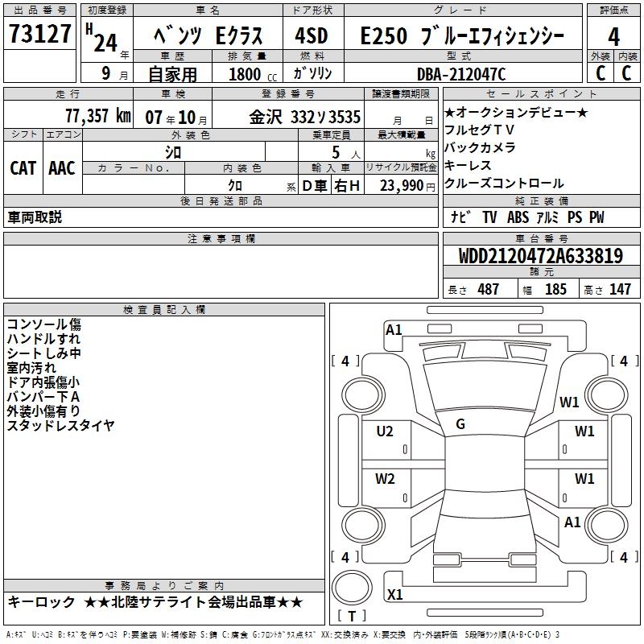Select the interior color クロ

coord(235,185)
